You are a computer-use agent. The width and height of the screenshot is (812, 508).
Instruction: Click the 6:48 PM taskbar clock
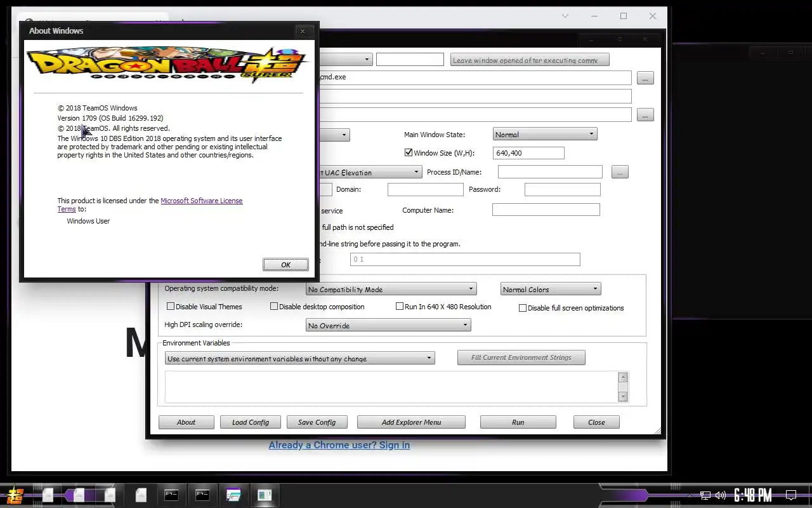pos(752,495)
